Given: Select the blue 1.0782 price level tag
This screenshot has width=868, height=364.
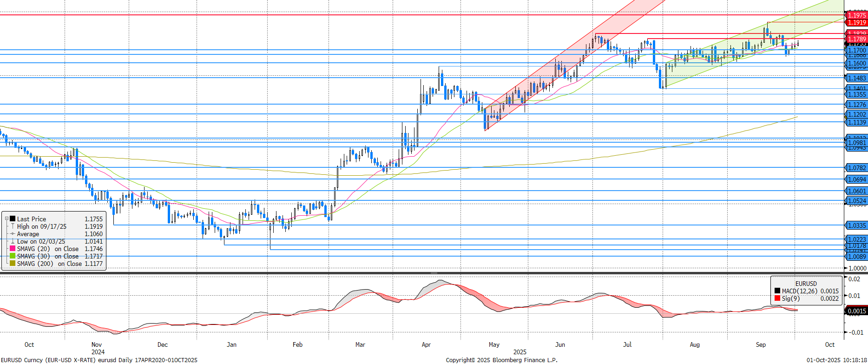Looking at the screenshot, I should [x=856, y=168].
